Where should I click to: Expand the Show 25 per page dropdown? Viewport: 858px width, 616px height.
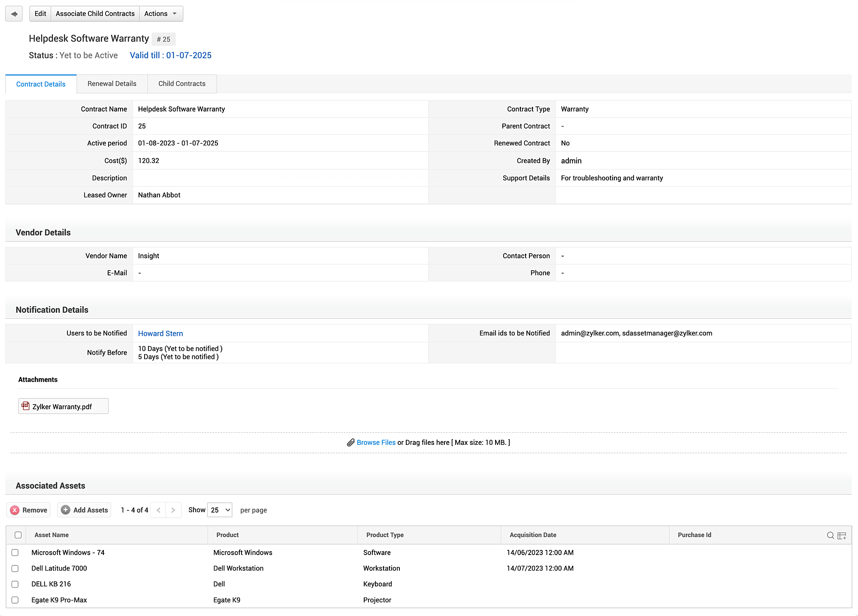click(220, 510)
